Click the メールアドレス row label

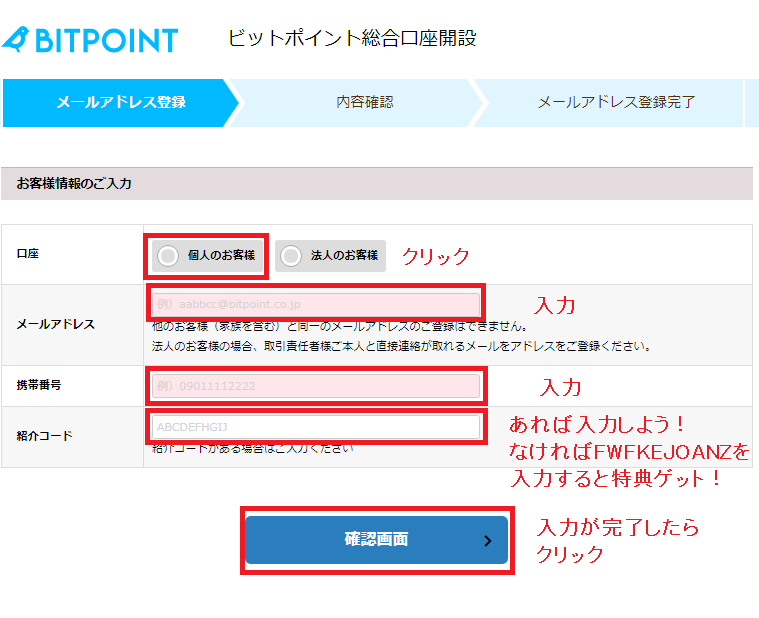pos(56,325)
